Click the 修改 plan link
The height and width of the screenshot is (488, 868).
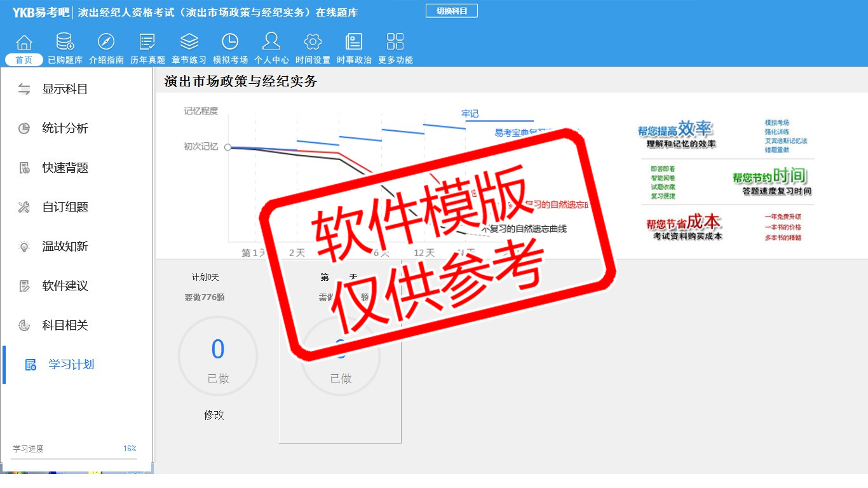tap(214, 415)
